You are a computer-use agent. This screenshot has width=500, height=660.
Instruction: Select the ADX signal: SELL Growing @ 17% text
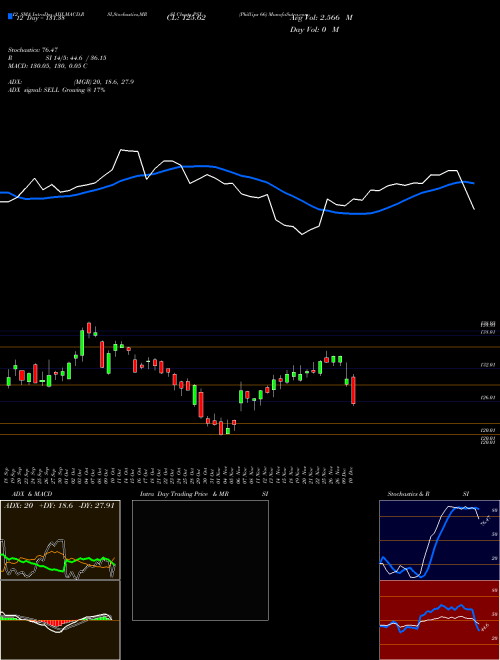(x=56, y=90)
